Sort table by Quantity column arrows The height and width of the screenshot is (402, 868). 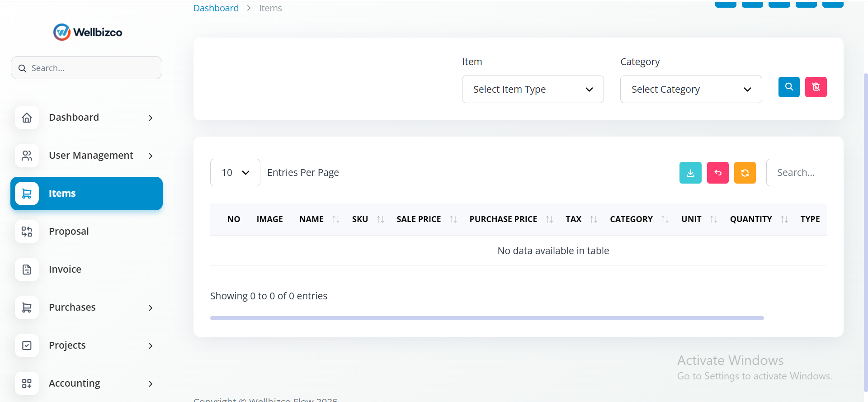[784, 219]
